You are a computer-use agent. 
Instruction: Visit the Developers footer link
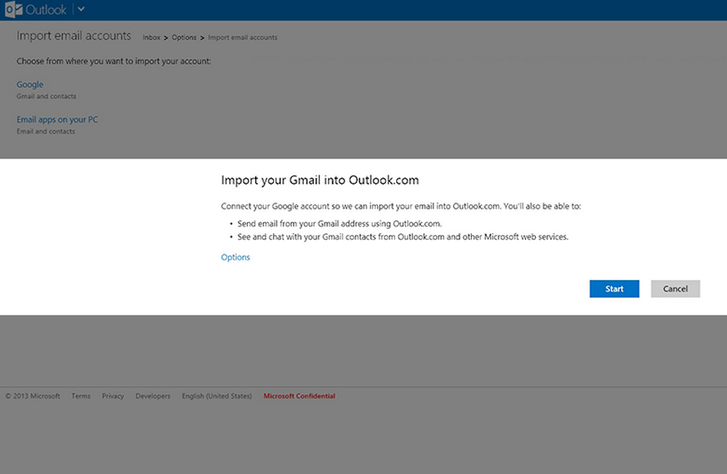click(x=153, y=396)
